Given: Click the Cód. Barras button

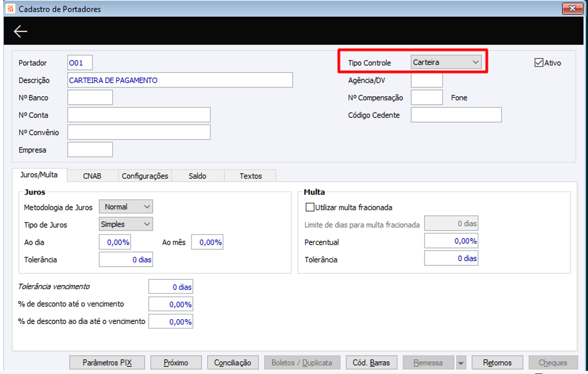Looking at the screenshot, I should (371, 363).
